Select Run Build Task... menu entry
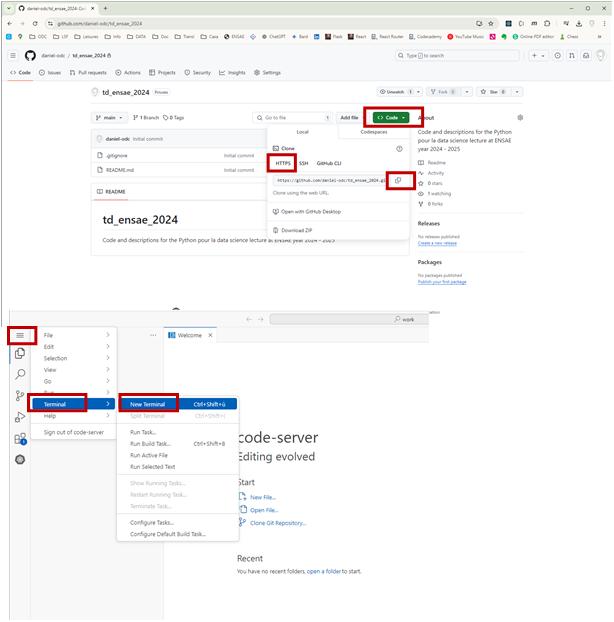 [x=178, y=443]
